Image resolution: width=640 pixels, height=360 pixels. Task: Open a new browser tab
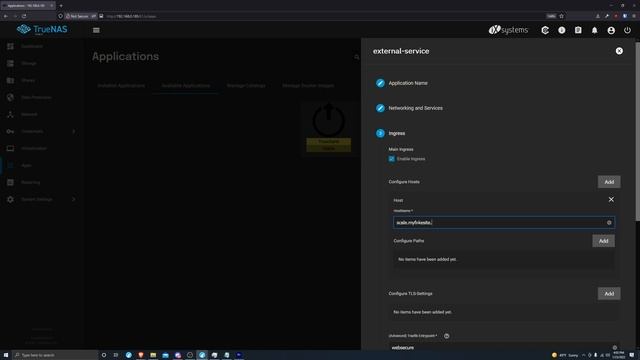point(61,5)
